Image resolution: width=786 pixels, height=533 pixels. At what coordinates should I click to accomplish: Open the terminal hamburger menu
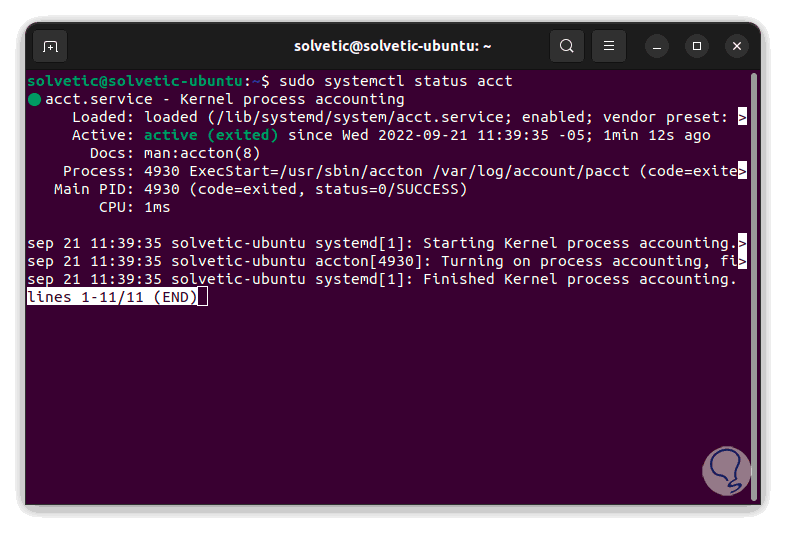[609, 46]
